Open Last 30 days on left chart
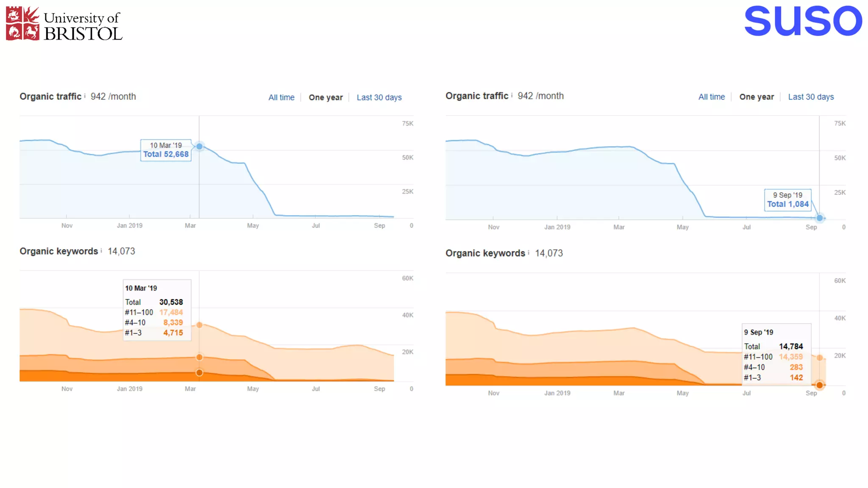The width and height of the screenshot is (868, 488). [x=379, y=97]
